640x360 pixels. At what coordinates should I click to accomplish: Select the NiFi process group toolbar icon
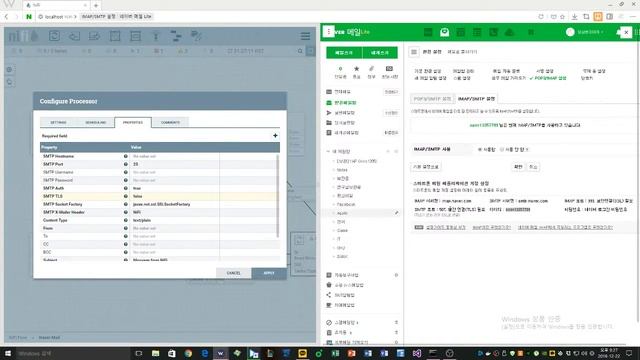click(x=115, y=36)
